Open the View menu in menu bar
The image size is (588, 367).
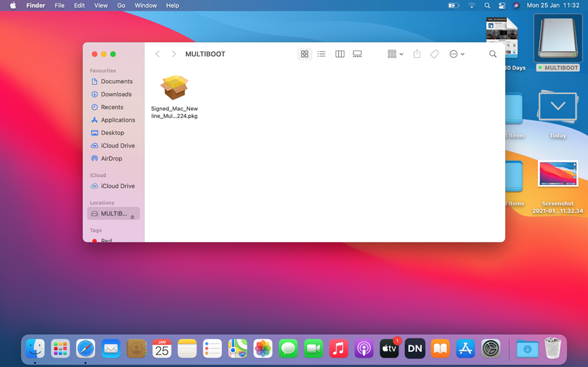click(101, 5)
